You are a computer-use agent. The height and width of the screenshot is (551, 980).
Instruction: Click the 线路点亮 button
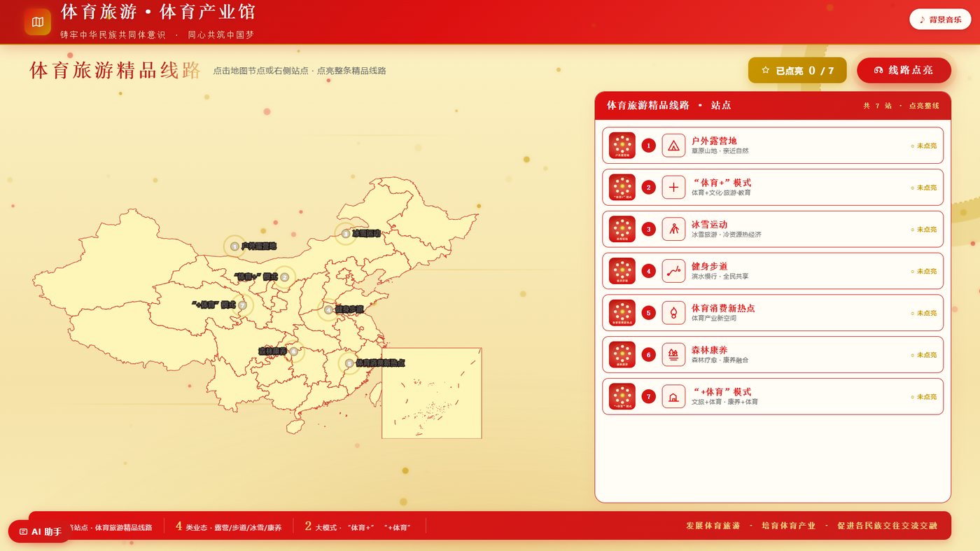(x=904, y=71)
